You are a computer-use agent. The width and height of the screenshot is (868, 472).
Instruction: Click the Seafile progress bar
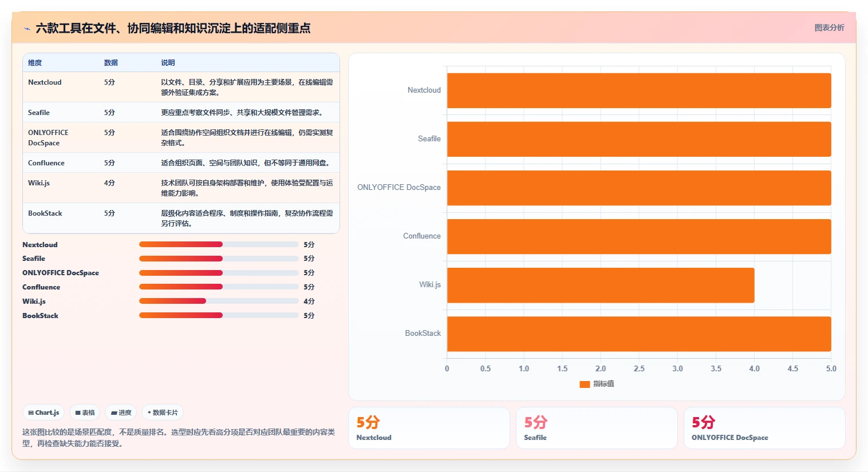pos(219,259)
